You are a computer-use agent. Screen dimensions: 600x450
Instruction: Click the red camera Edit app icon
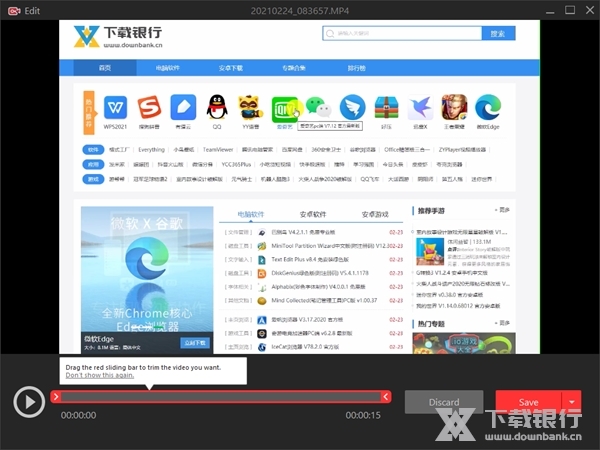[14, 11]
